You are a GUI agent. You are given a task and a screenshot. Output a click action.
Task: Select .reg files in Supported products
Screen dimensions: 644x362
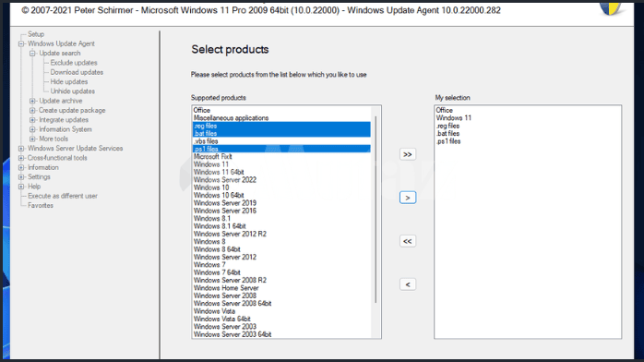point(281,126)
